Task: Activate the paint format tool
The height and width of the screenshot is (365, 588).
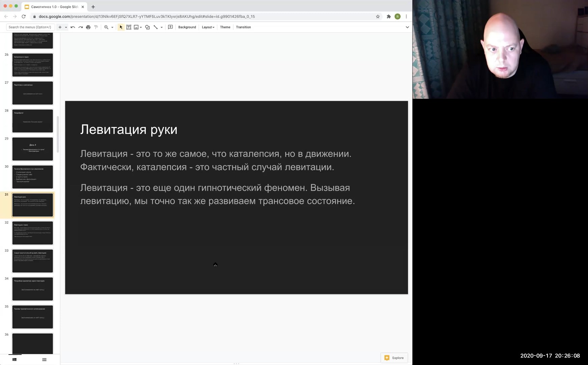Action: coord(96,27)
